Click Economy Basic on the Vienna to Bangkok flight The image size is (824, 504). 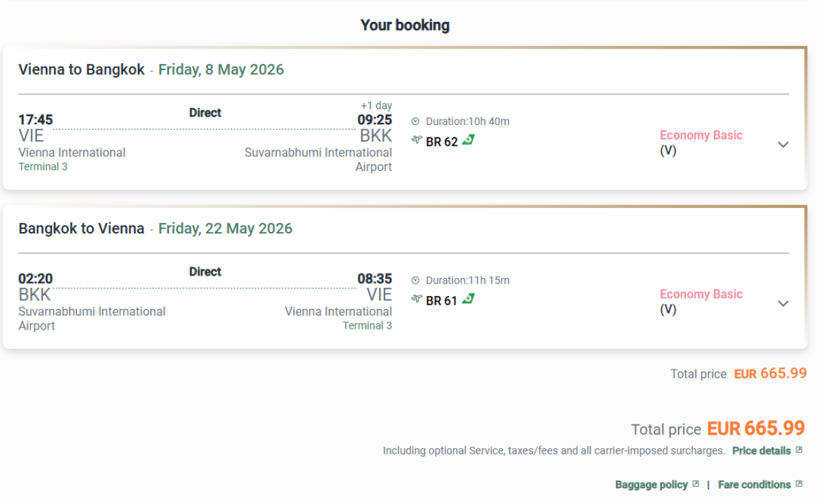[x=701, y=135]
